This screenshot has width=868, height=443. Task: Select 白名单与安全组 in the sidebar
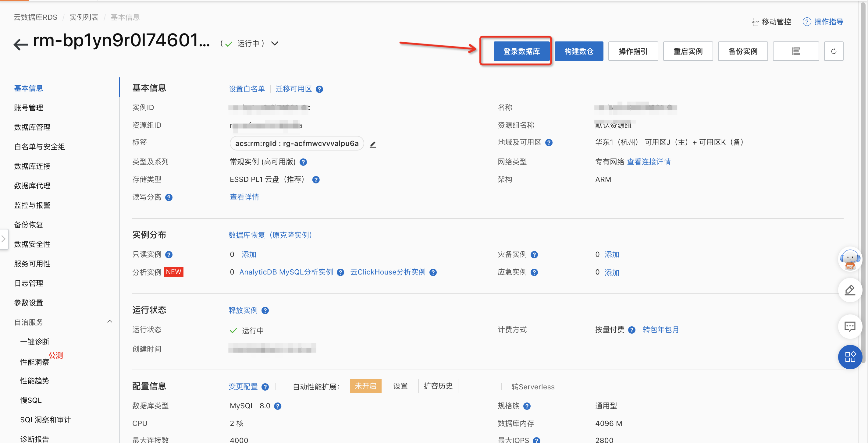pyautogui.click(x=39, y=147)
